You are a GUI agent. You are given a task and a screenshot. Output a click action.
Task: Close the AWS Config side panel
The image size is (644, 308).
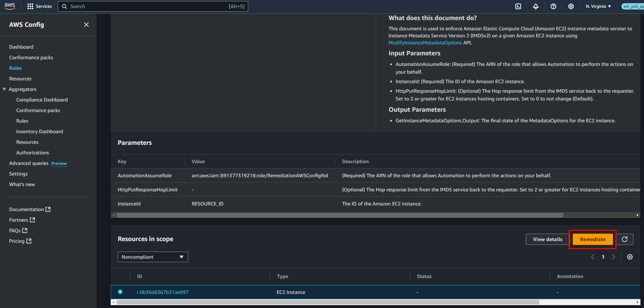(86, 25)
